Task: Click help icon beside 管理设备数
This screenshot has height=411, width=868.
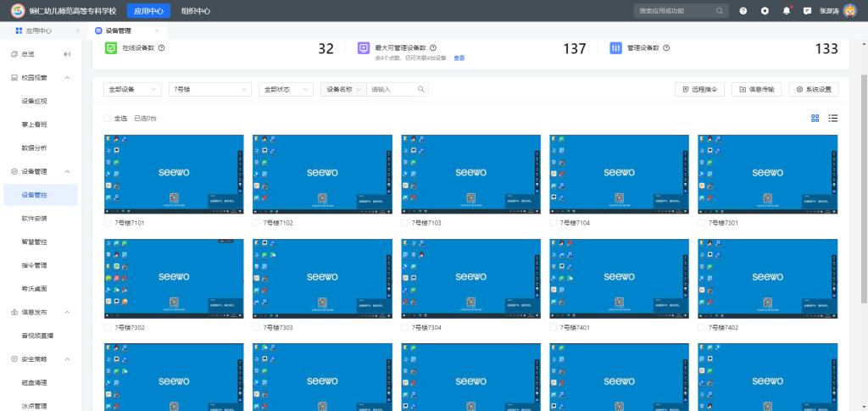Action: pos(666,47)
